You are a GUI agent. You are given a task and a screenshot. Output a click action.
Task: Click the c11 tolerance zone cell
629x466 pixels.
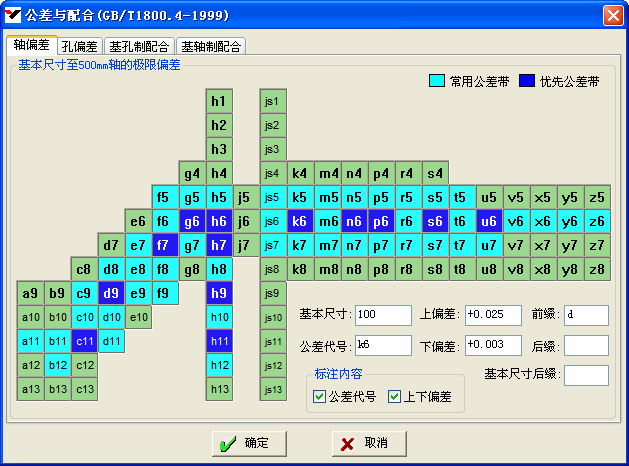click(x=84, y=341)
